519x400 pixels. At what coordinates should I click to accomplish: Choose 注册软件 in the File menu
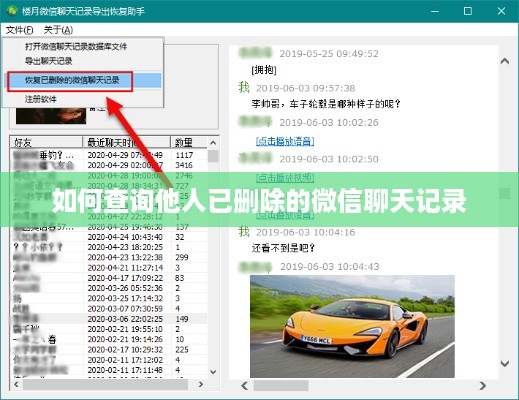point(41,99)
